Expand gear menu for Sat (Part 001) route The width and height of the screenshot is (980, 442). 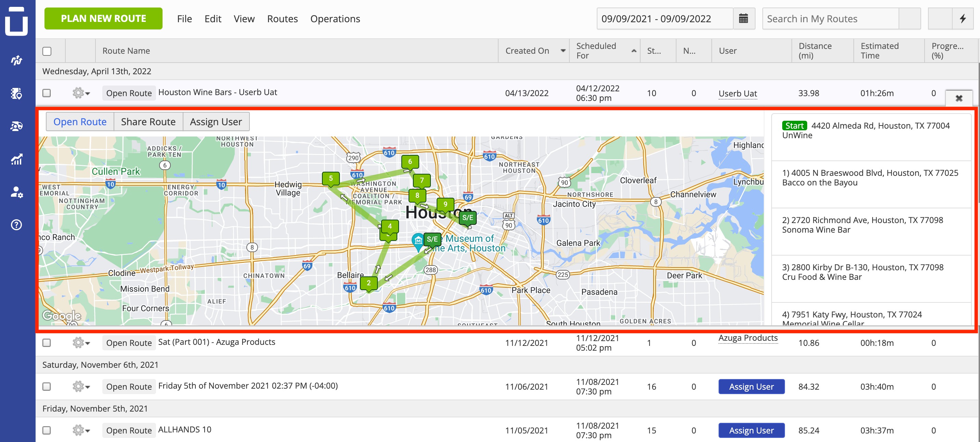[x=81, y=343]
